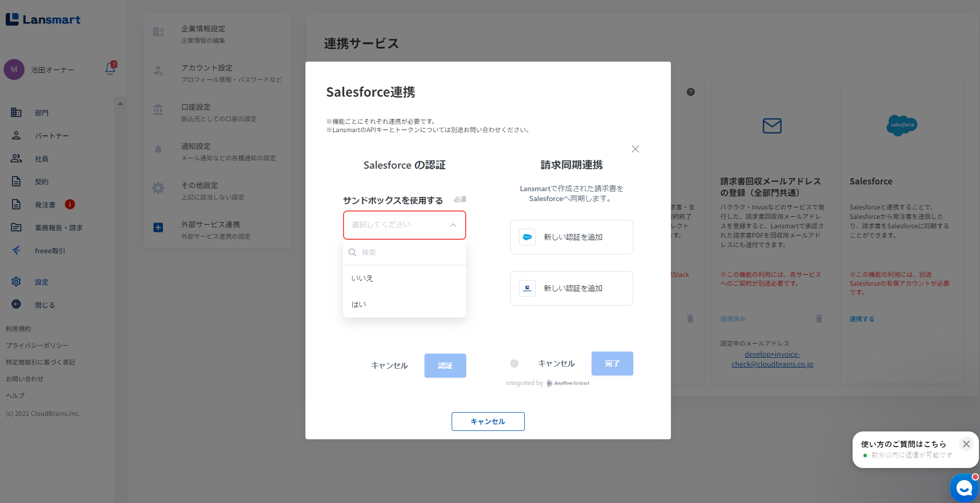Click the 閉じる back arrow icon
Viewport: 980px width, 503px height.
pyautogui.click(x=16, y=304)
